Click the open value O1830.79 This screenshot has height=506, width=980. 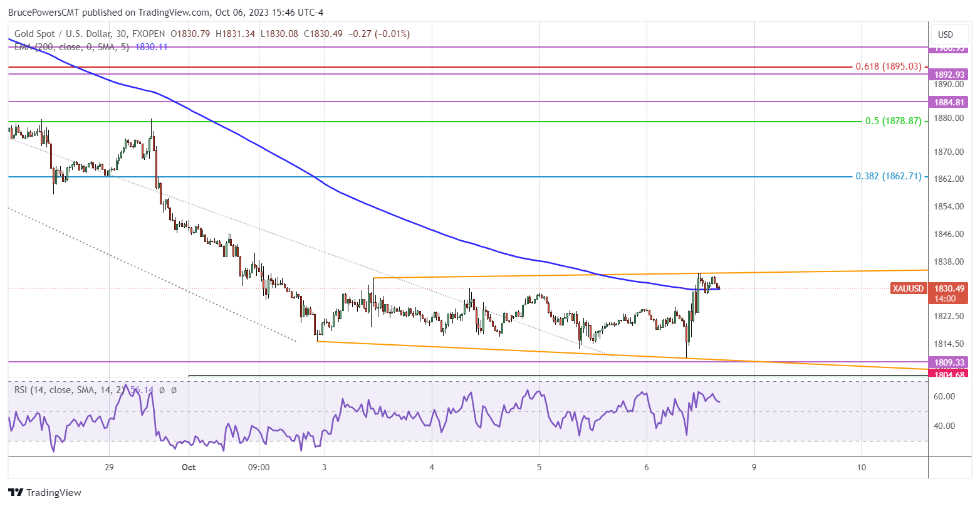(x=190, y=34)
